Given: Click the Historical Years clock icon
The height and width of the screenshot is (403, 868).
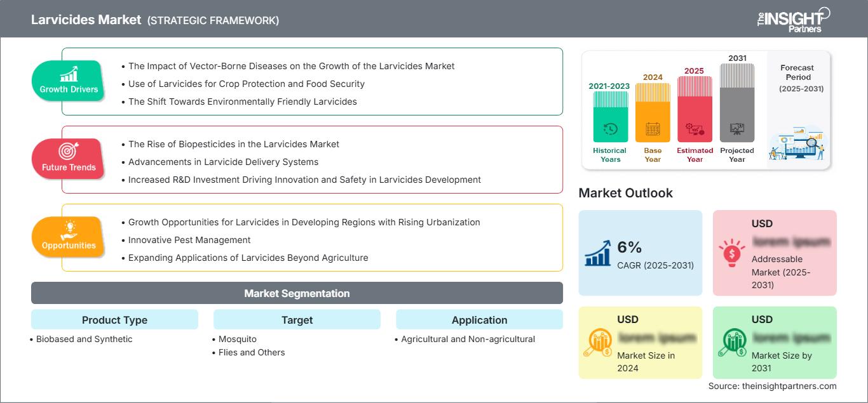Looking at the screenshot, I should tap(610, 129).
